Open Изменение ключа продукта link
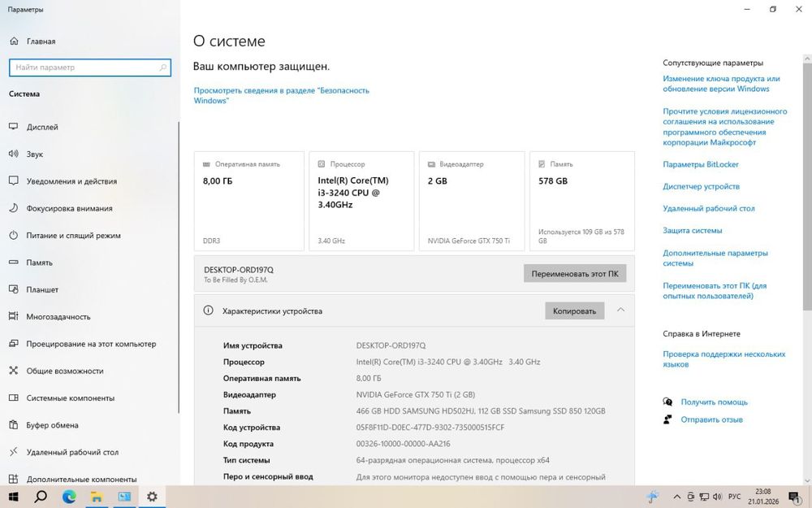This screenshot has height=508, width=812. pos(721,84)
